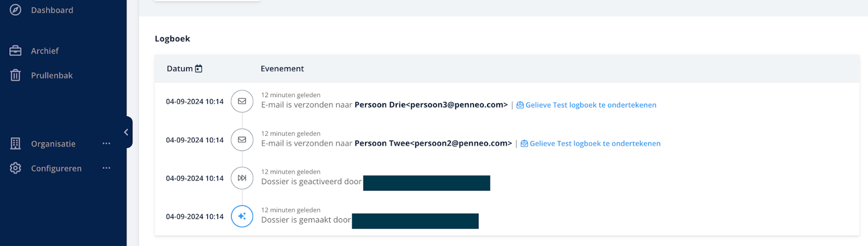Click envelope icon for Persoon Twee email event
Image resolution: width=868 pixels, height=246 pixels.
tap(242, 140)
